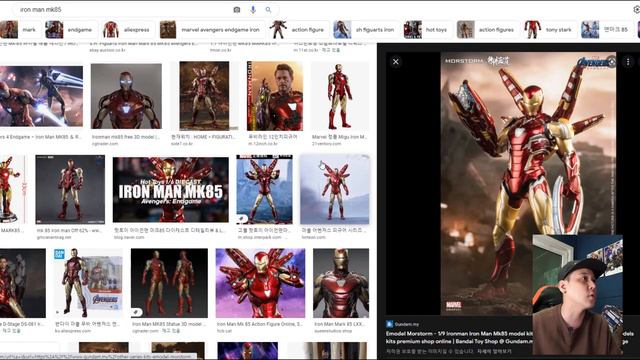Click product tag badge on 3D statue thumbnail
This screenshot has width=640, height=360.
(x=136, y=312)
